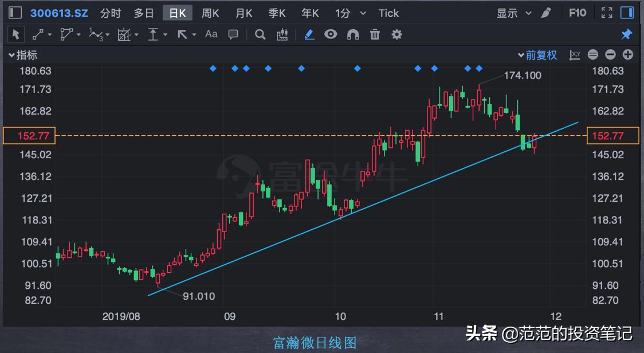The image size is (644, 353).
Task: Switch to the 周K weekly tab
Action: coord(211,13)
